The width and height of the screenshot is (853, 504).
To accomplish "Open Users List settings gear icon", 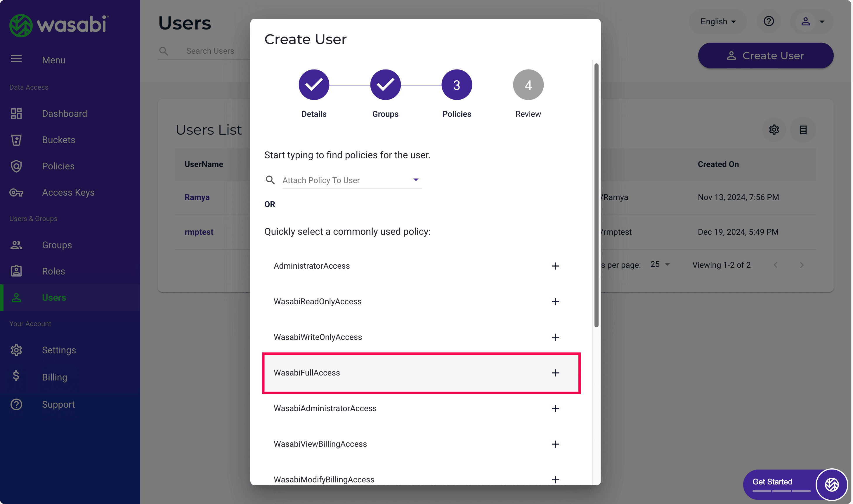I will coord(774,130).
